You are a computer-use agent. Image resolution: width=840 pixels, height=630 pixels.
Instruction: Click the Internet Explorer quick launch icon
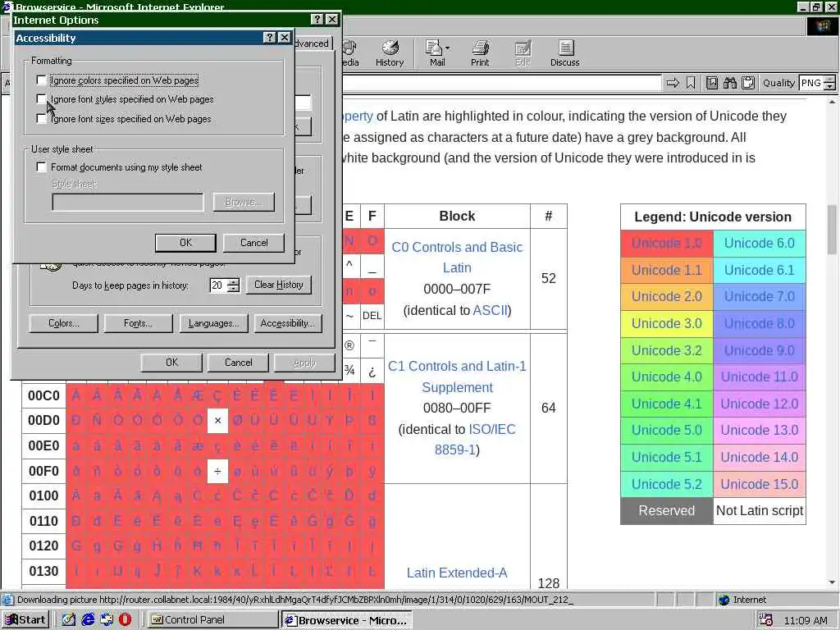click(88, 619)
